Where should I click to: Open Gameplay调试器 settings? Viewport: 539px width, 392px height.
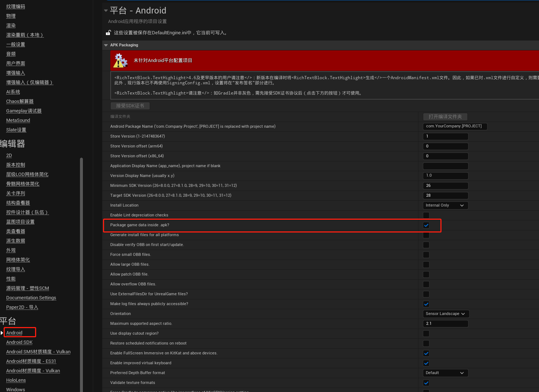(24, 111)
